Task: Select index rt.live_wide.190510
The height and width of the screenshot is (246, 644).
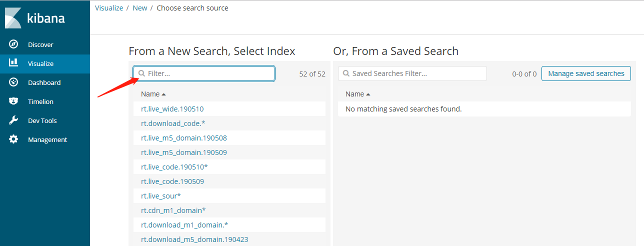Action: click(x=172, y=109)
